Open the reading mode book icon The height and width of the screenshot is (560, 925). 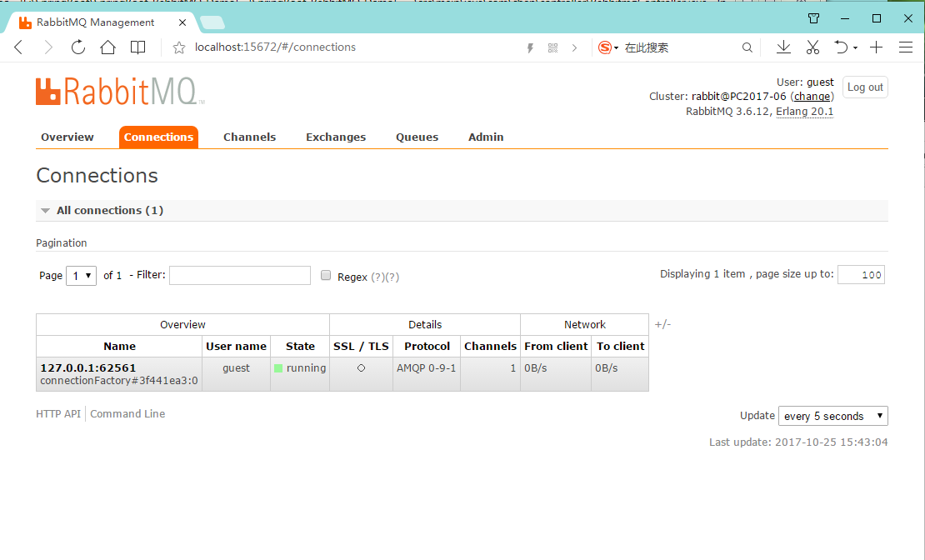pyautogui.click(x=138, y=47)
